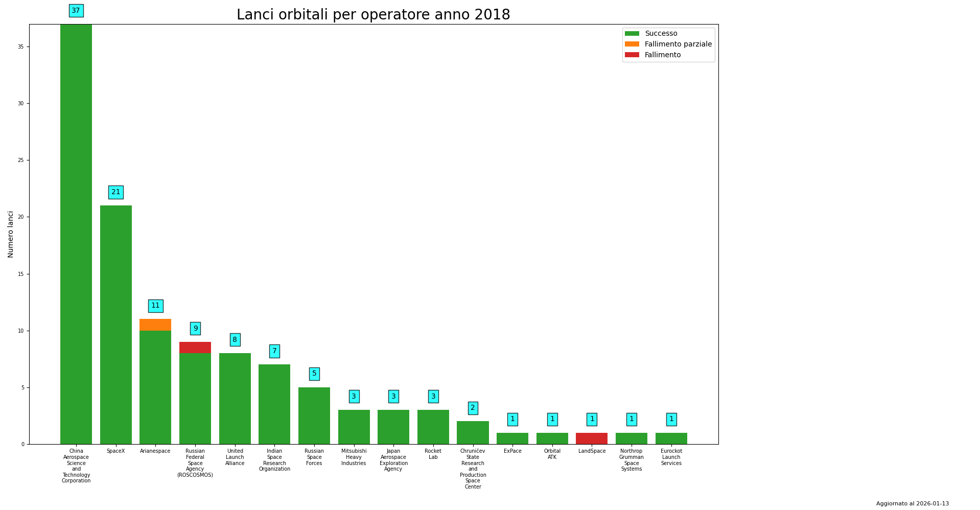This screenshot has width=980, height=510.
Task: Click the orange partial-failure segment on Arianespace bar
Action: click(155, 325)
